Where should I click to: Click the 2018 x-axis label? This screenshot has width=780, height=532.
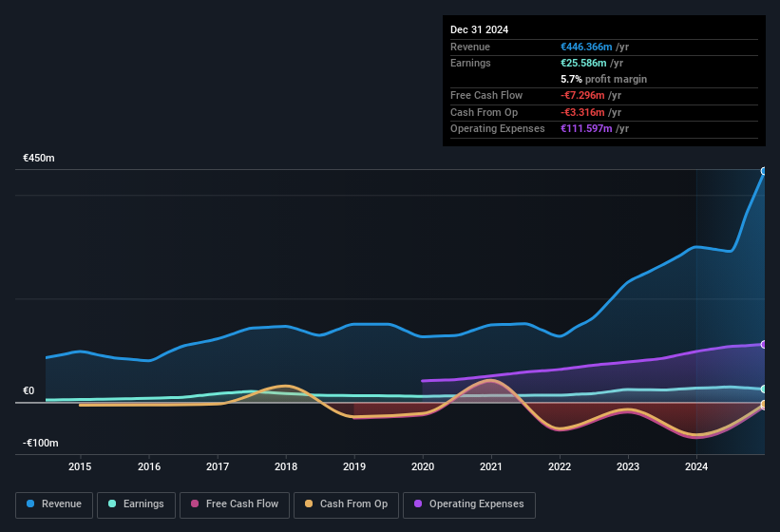286,466
